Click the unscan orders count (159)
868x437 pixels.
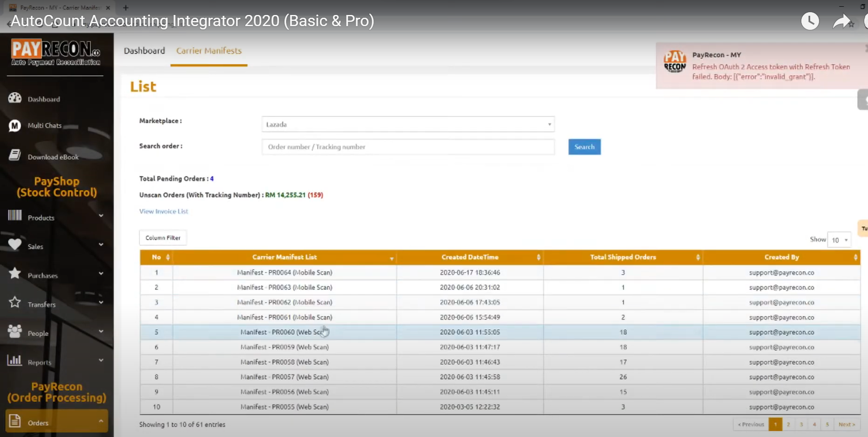315,195
